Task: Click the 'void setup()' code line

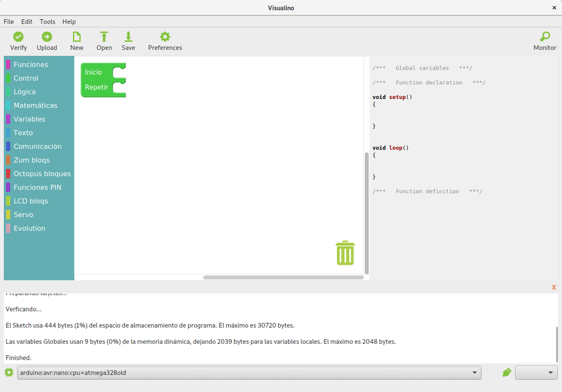Action: pos(392,97)
